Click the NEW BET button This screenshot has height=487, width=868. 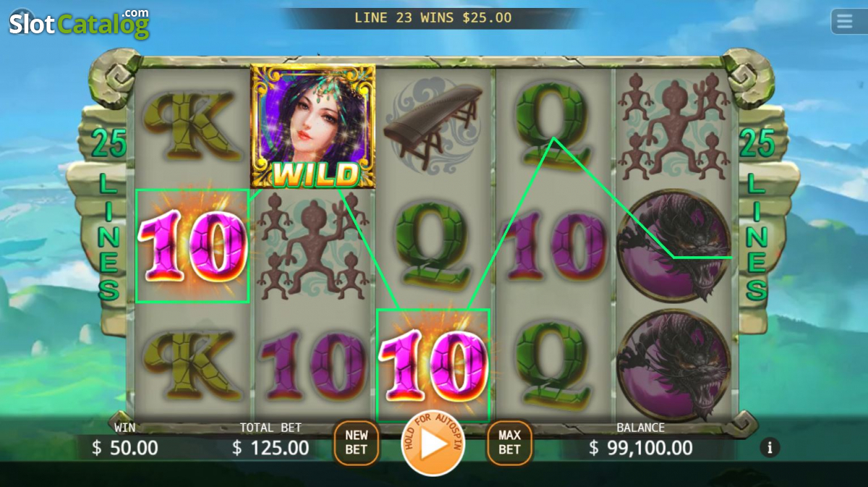356,442
